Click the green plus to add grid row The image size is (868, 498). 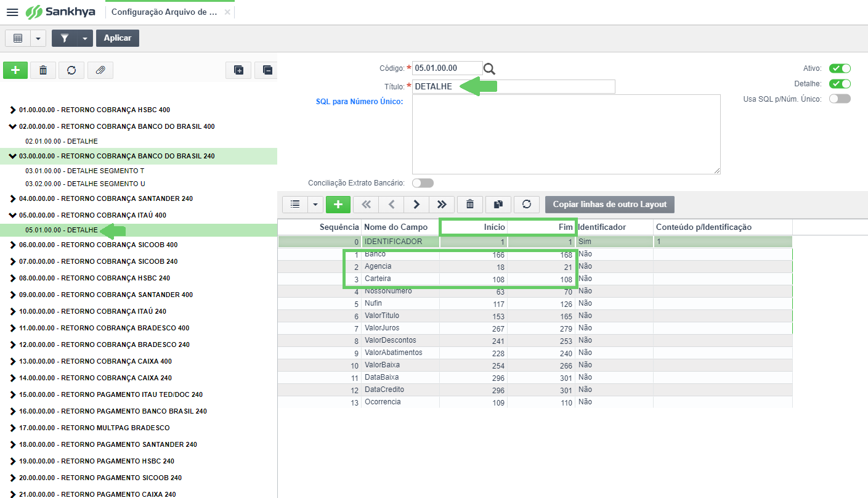(x=338, y=204)
